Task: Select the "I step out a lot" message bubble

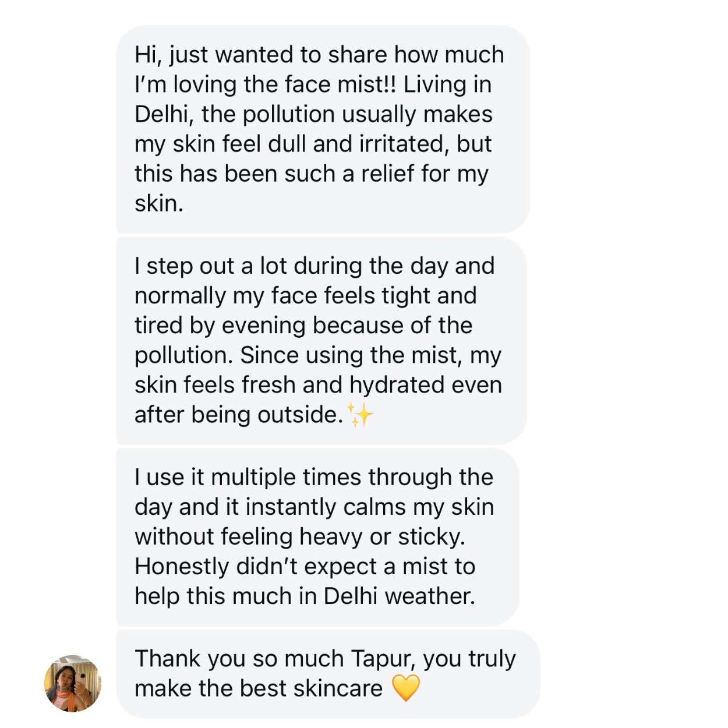Action: click(321, 340)
